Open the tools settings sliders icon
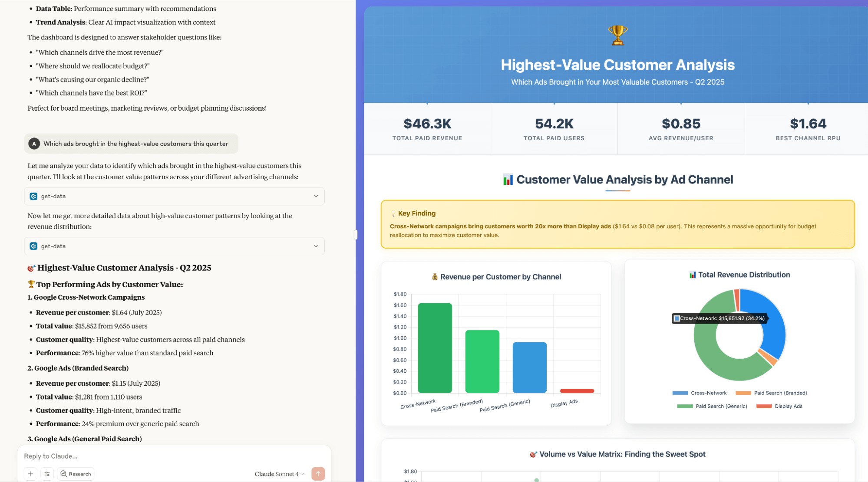The height and width of the screenshot is (482, 868). click(x=47, y=474)
